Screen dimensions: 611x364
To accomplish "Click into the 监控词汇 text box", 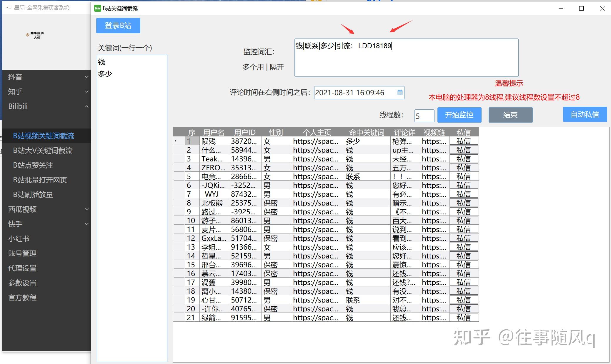I will point(406,58).
